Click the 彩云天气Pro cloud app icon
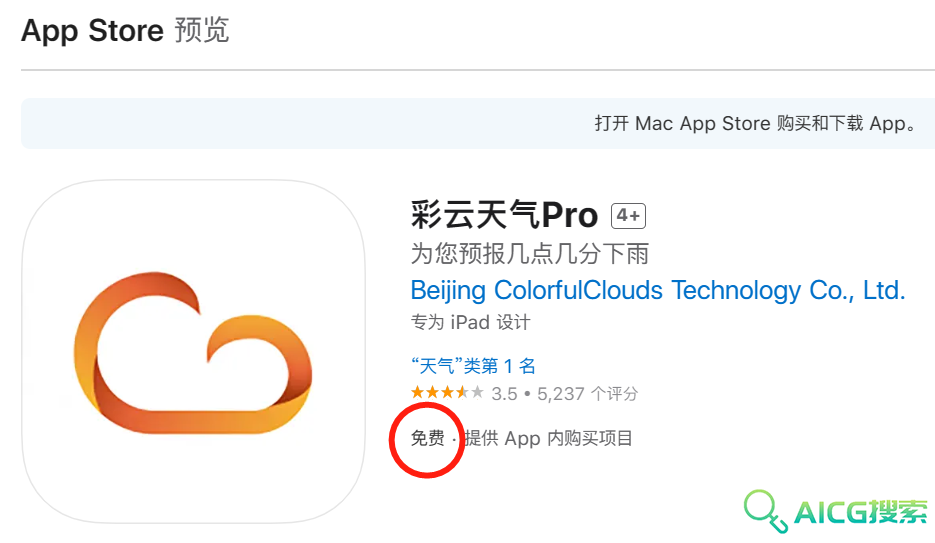 point(193,352)
